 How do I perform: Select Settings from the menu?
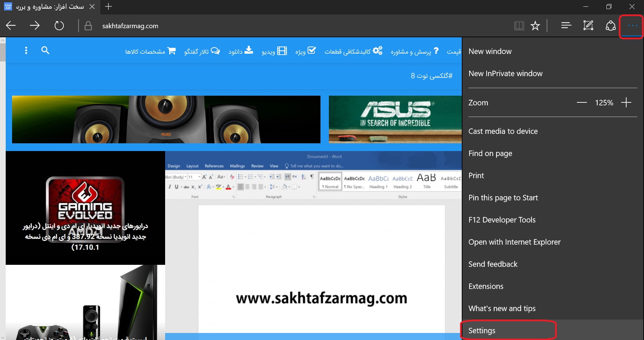pyautogui.click(x=482, y=331)
